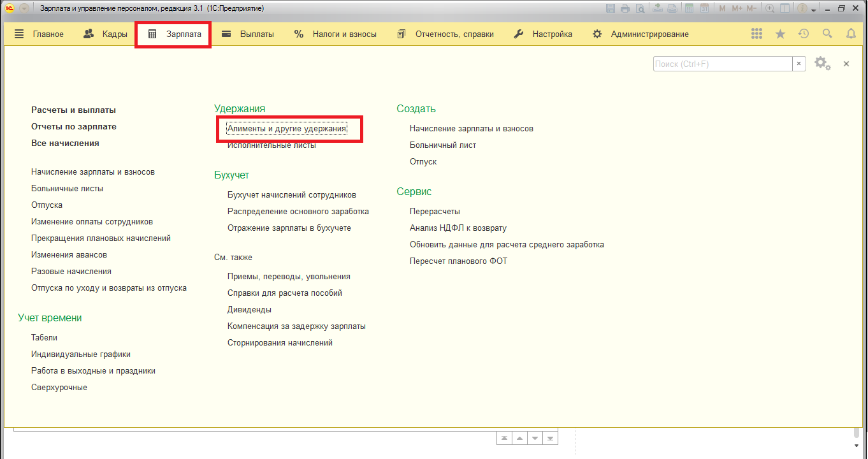The width and height of the screenshot is (868, 459).
Task: Click the Information help icon
Action: click(x=802, y=8)
